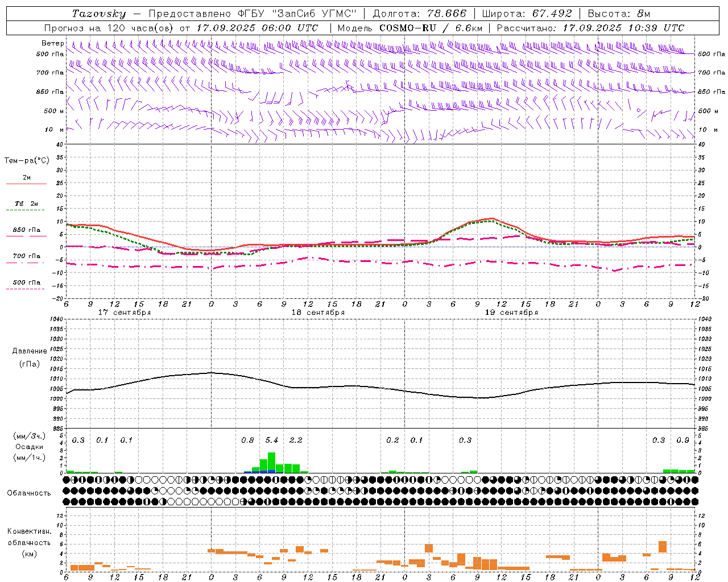Click the 19 сентября date label
728x582 pixels.
coord(511,313)
